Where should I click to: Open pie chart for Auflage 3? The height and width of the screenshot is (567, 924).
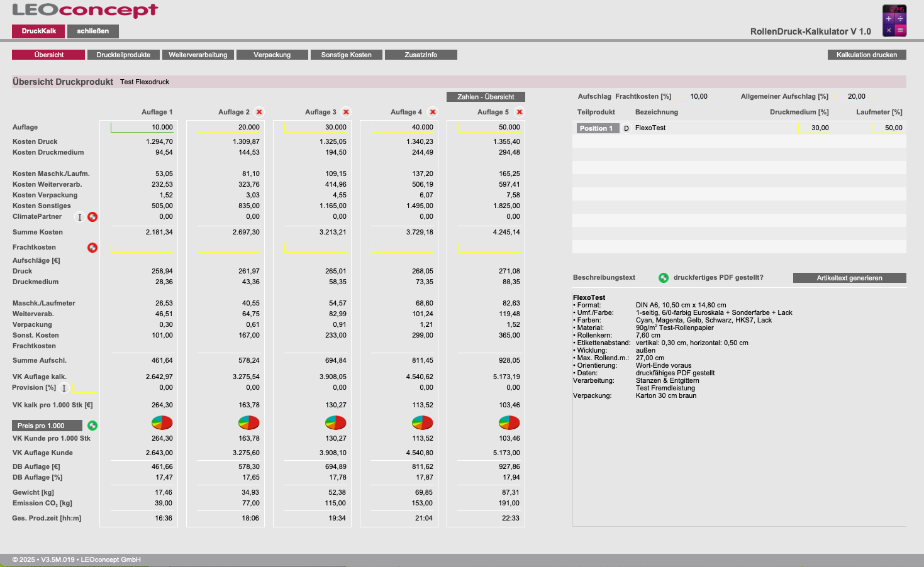click(x=336, y=422)
